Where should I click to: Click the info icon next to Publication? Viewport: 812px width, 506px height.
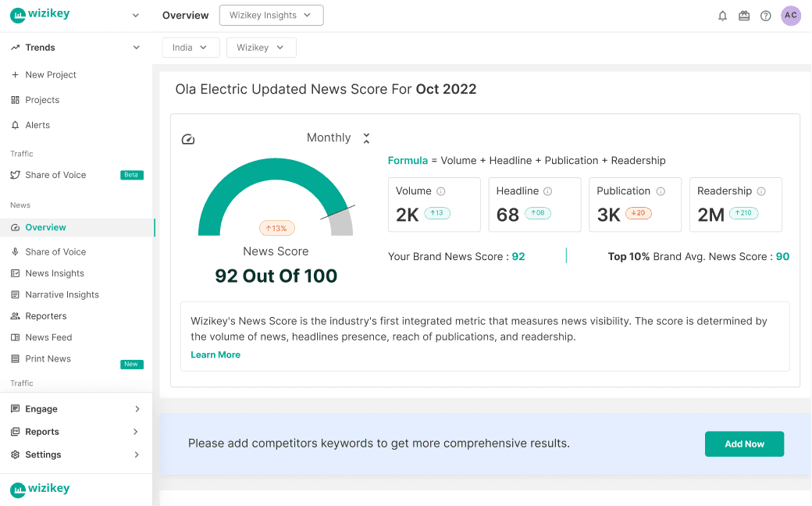(661, 191)
